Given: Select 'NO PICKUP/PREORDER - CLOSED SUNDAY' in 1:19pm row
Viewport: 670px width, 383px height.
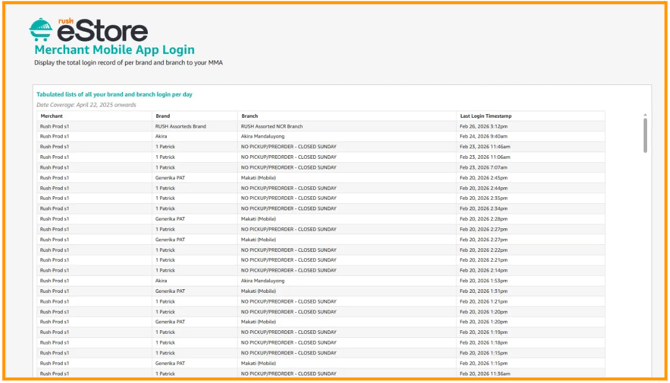Looking at the screenshot, I should point(289,332).
